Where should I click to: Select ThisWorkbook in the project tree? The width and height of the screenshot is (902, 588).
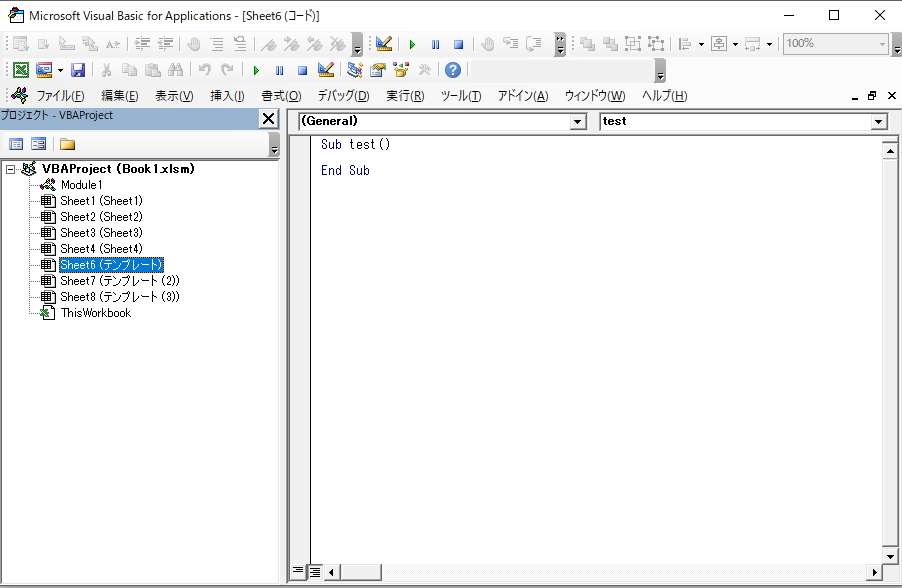(96, 313)
